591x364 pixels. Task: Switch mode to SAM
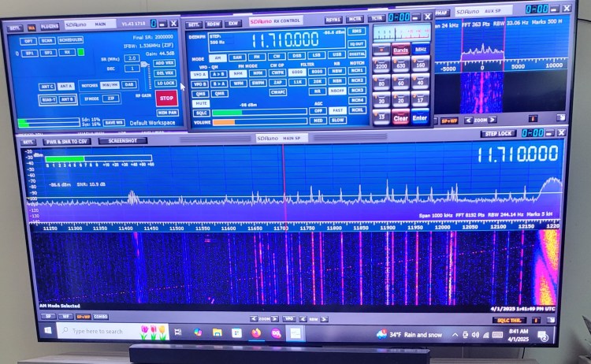click(x=236, y=58)
